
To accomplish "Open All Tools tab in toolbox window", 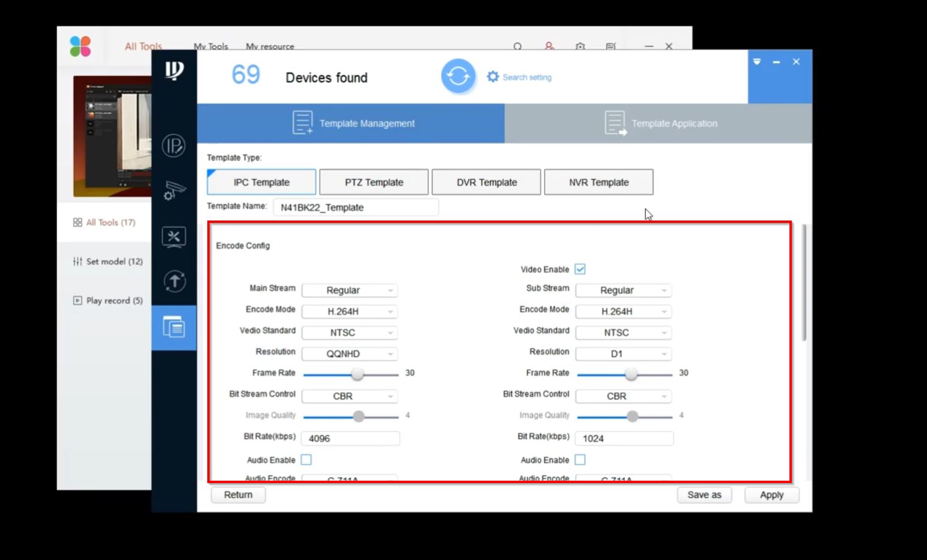I will click(x=143, y=46).
